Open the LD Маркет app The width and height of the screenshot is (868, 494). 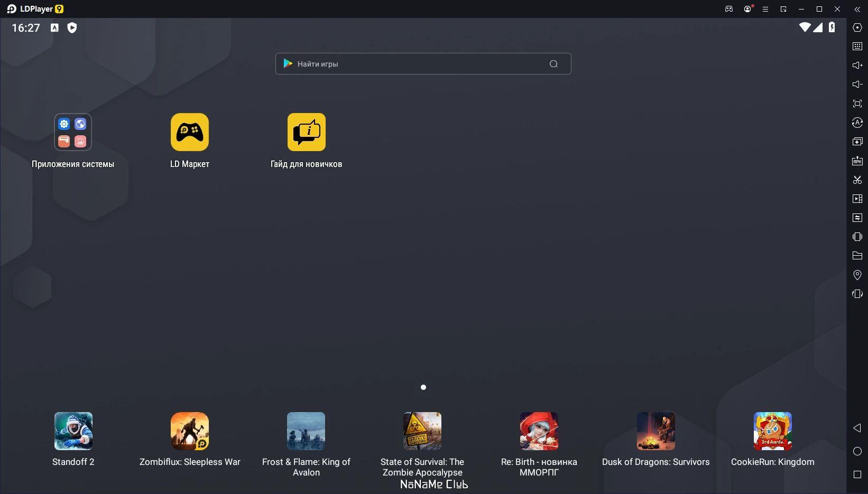tap(189, 132)
